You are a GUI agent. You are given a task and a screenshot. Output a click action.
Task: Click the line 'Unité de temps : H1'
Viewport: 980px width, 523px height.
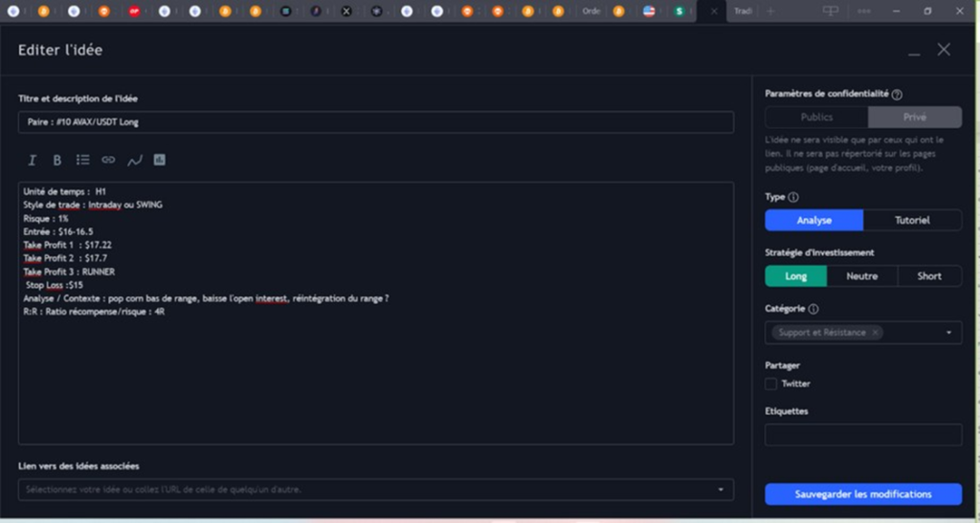(65, 191)
